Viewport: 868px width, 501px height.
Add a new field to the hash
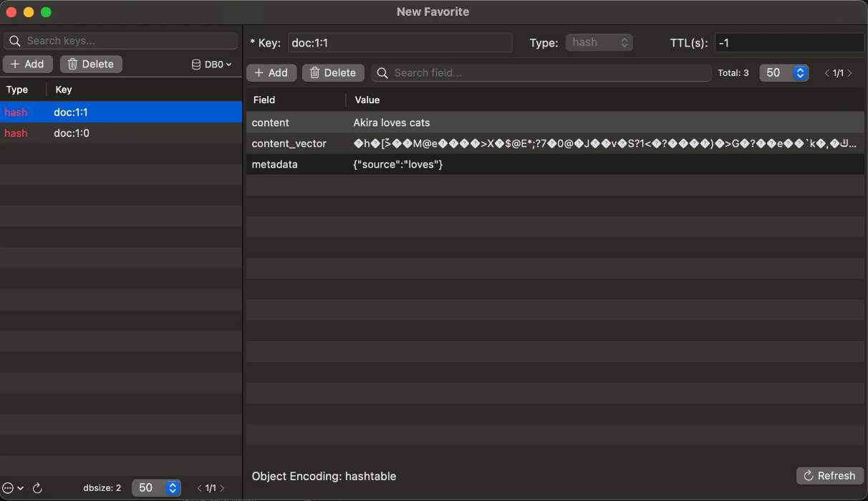271,72
